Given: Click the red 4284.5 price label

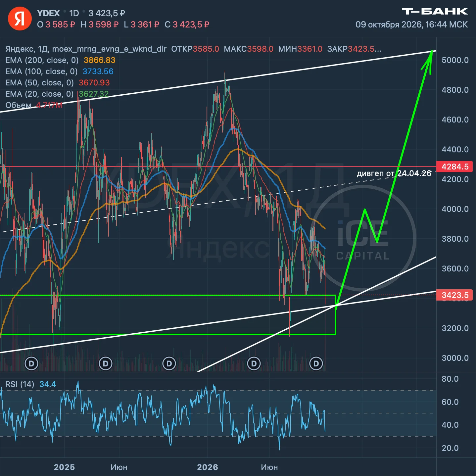Looking at the screenshot, I should [x=455, y=167].
